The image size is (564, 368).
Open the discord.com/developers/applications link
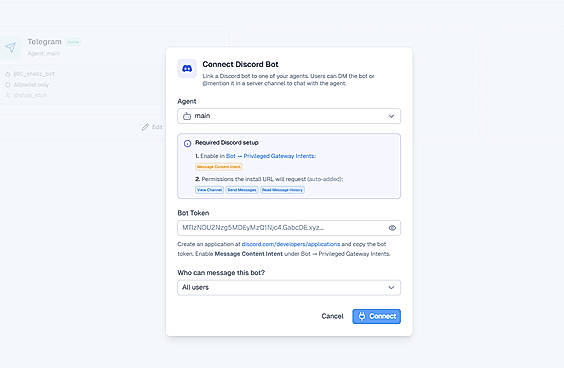click(x=291, y=244)
